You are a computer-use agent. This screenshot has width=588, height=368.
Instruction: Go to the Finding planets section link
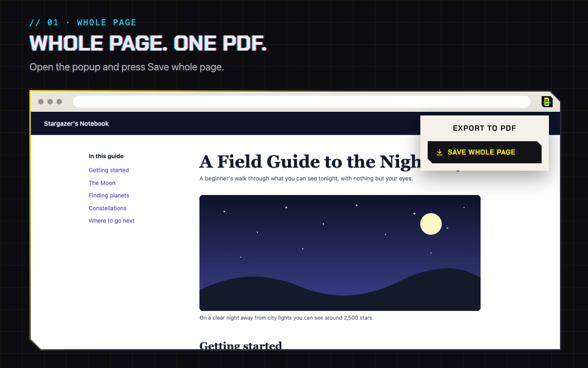(x=109, y=195)
